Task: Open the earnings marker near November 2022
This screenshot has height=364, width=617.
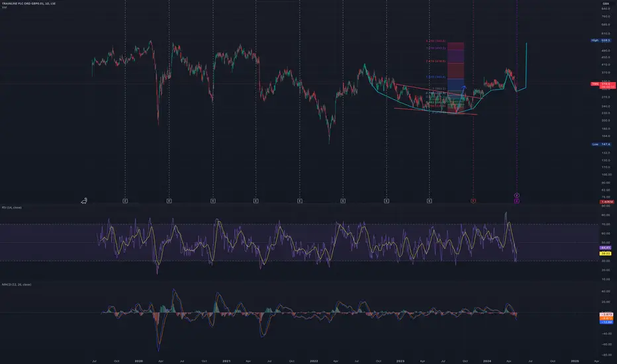Action: pos(387,201)
